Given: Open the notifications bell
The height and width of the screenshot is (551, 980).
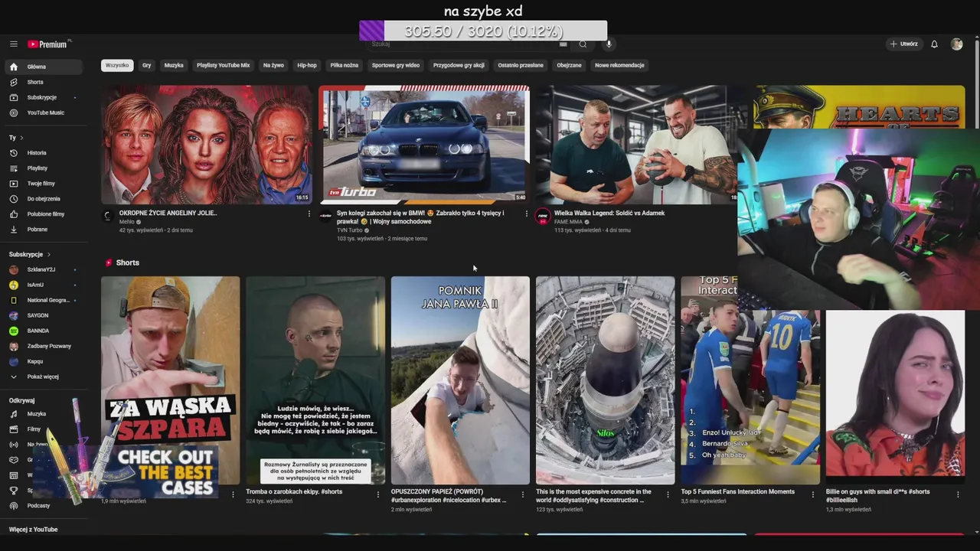Looking at the screenshot, I should 934,44.
